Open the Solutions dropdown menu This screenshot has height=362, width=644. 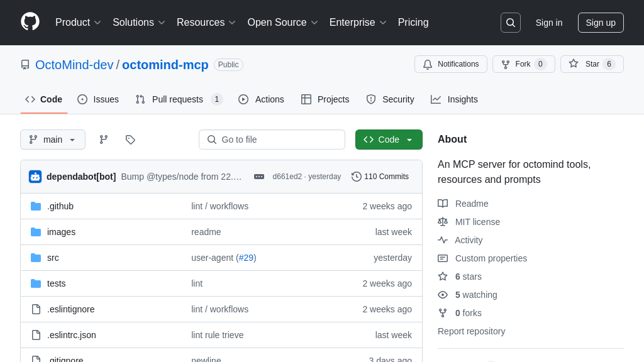(x=139, y=23)
